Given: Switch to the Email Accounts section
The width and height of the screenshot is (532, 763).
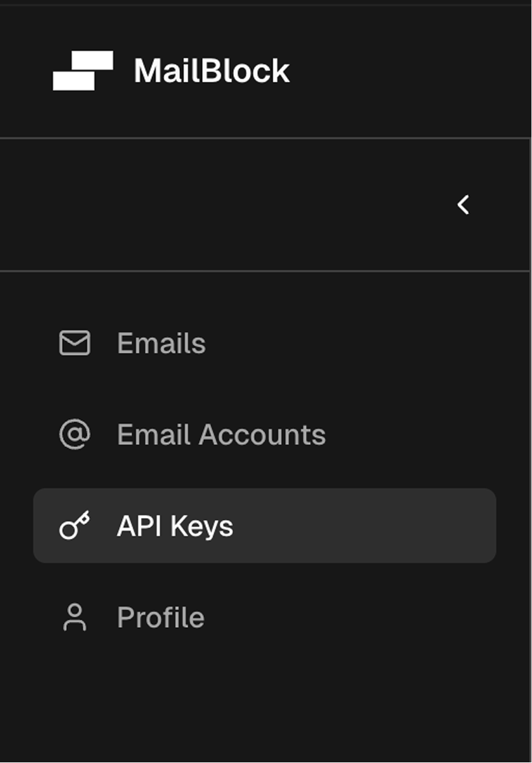Looking at the screenshot, I should coord(221,434).
